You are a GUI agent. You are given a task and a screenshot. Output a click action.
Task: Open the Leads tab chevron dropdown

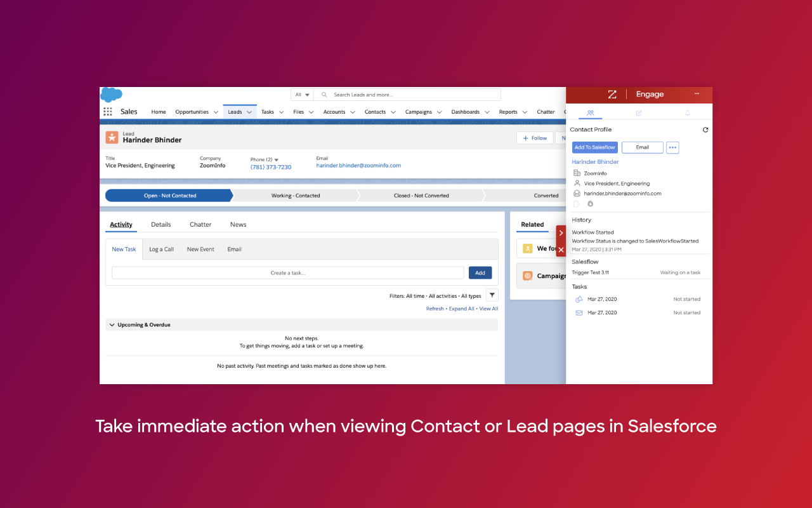[249, 112]
